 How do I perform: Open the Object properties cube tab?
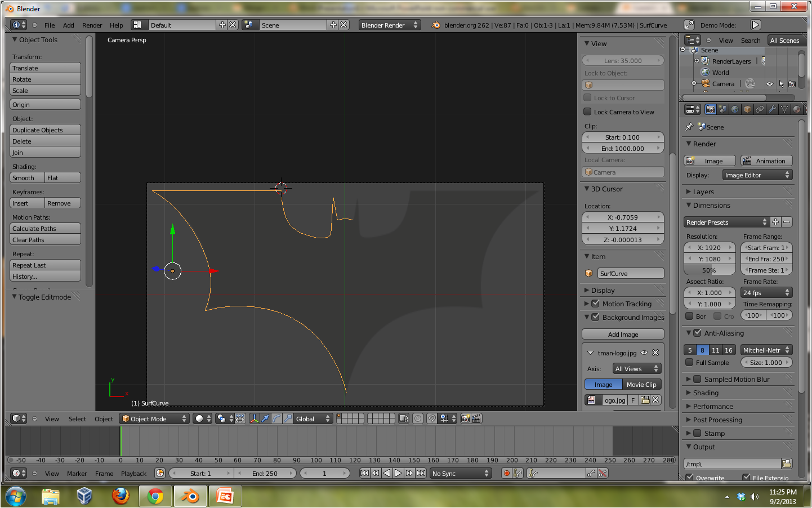click(x=748, y=109)
